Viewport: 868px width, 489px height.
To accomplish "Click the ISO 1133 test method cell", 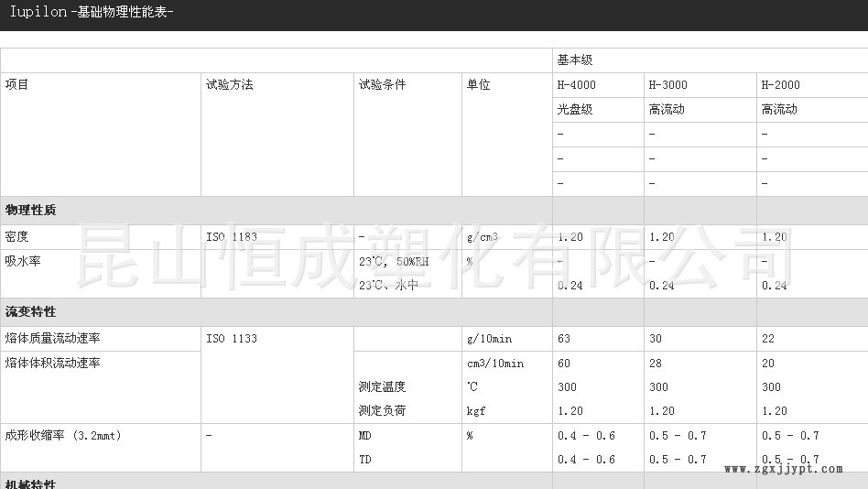I will (x=232, y=339).
